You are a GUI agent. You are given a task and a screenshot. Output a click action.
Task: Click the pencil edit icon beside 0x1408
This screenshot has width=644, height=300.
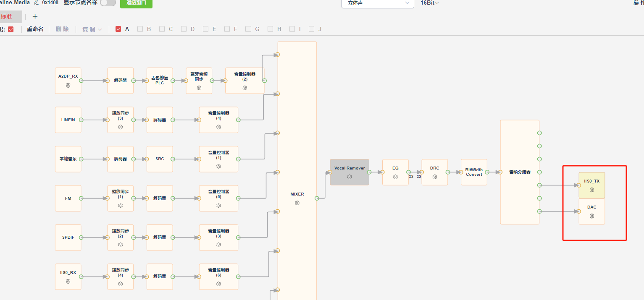click(36, 3)
